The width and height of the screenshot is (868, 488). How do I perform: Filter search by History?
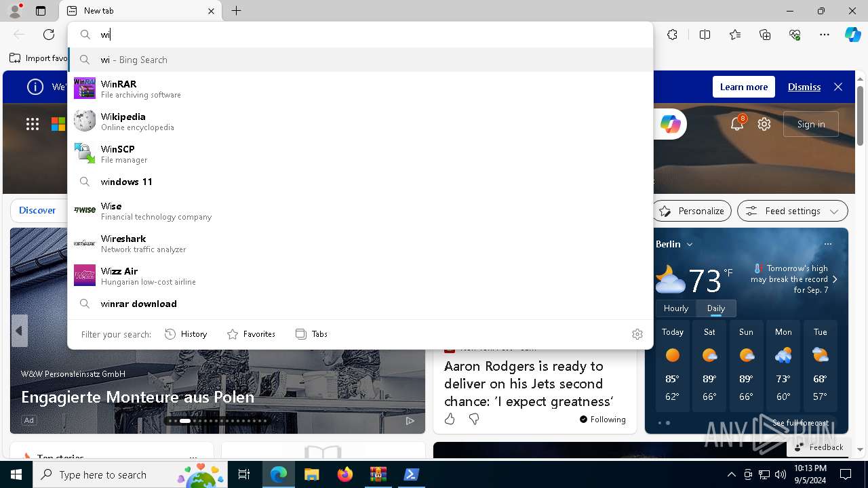click(186, 334)
